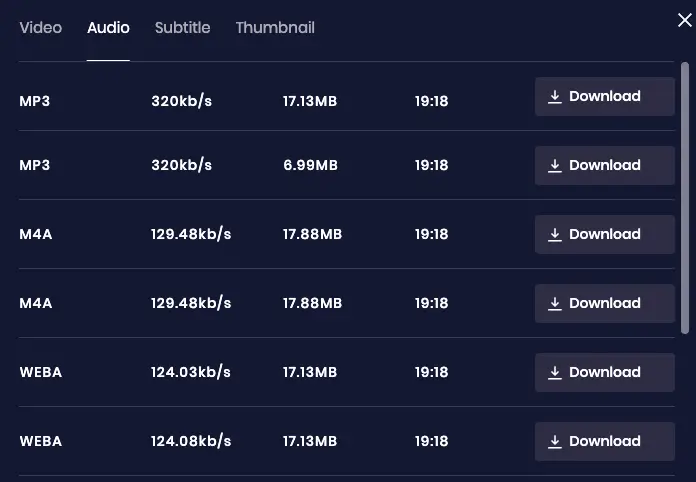Viewport: 696px width, 482px height.
Task: Click download icon for 6.99MB MP3 row
Action: pos(555,166)
